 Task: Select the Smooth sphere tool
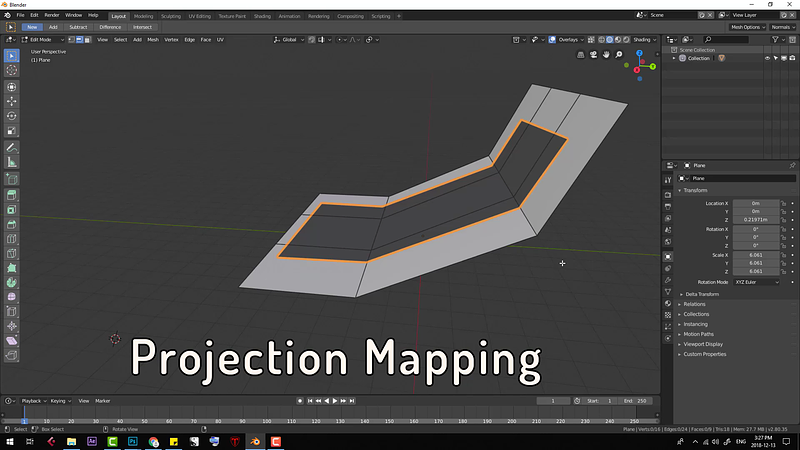point(12,297)
